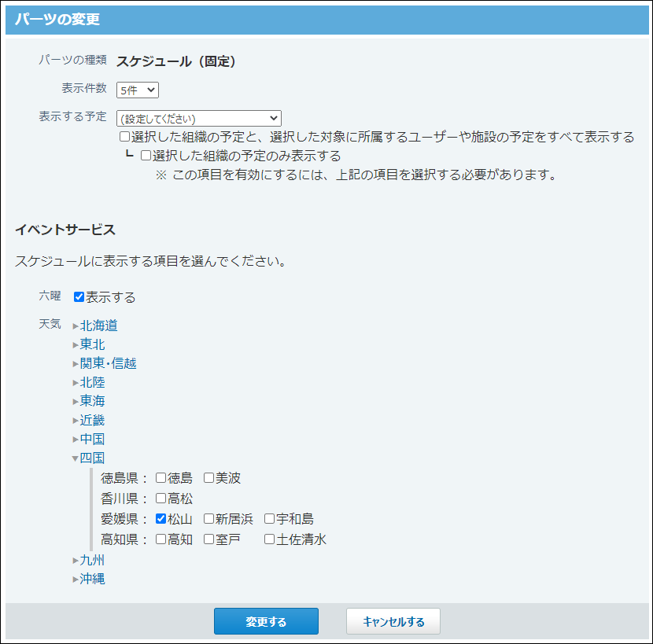Expand the 中国 region triangle
Image resolution: width=653 pixels, height=644 pixels.
(76, 440)
